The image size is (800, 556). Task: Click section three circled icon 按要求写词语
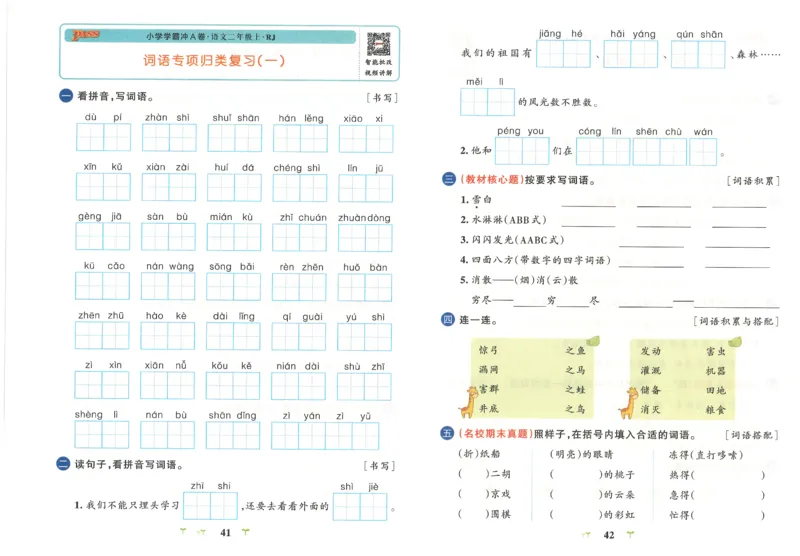click(448, 179)
